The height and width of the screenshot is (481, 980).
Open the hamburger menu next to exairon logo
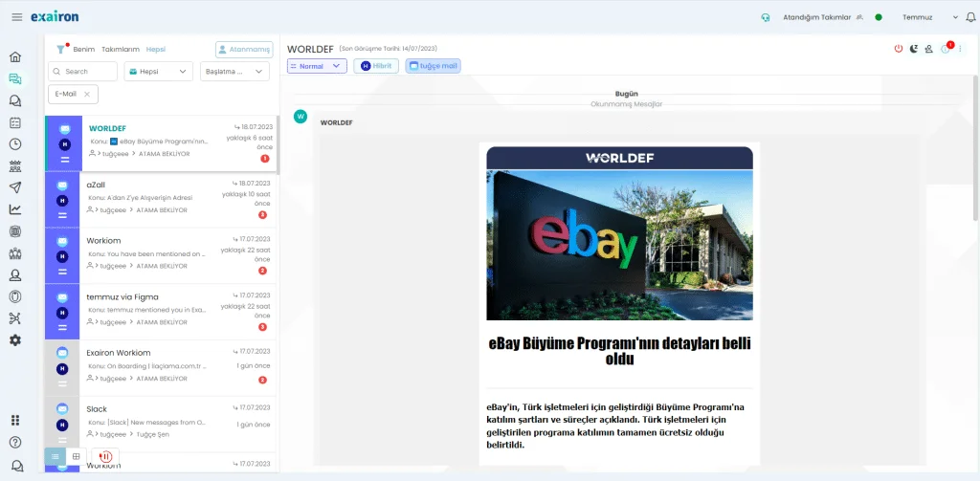tap(17, 17)
